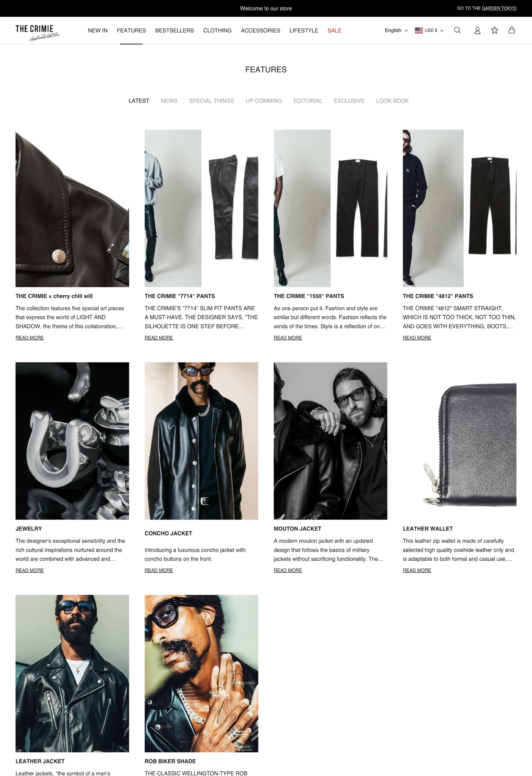Screen dimensions: 532x776
Task: Open the MOUTON JACKET article image
Action: click(x=330, y=441)
